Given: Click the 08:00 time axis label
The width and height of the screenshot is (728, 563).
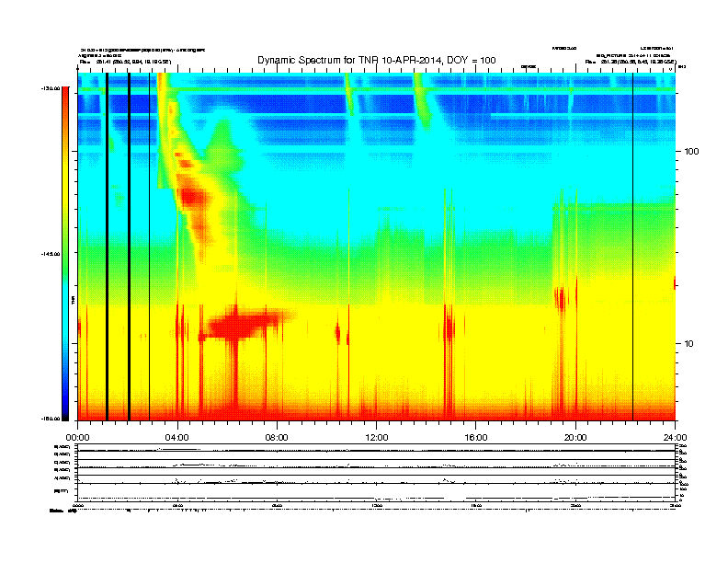Looking at the screenshot, I should [x=277, y=438].
